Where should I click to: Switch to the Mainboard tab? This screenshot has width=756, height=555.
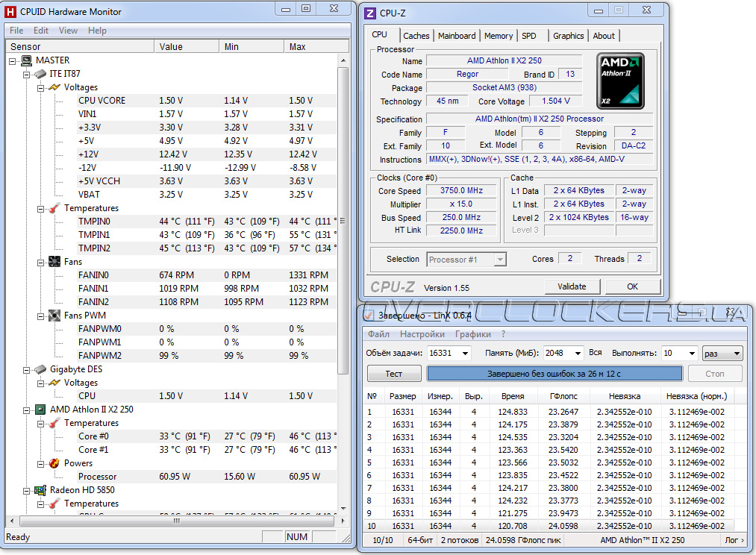(x=457, y=36)
